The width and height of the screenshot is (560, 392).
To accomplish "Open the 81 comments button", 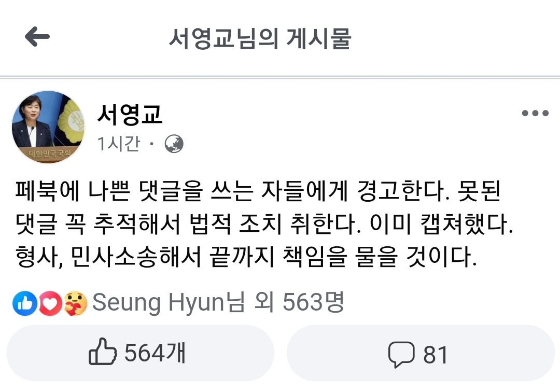I will tap(421, 353).
